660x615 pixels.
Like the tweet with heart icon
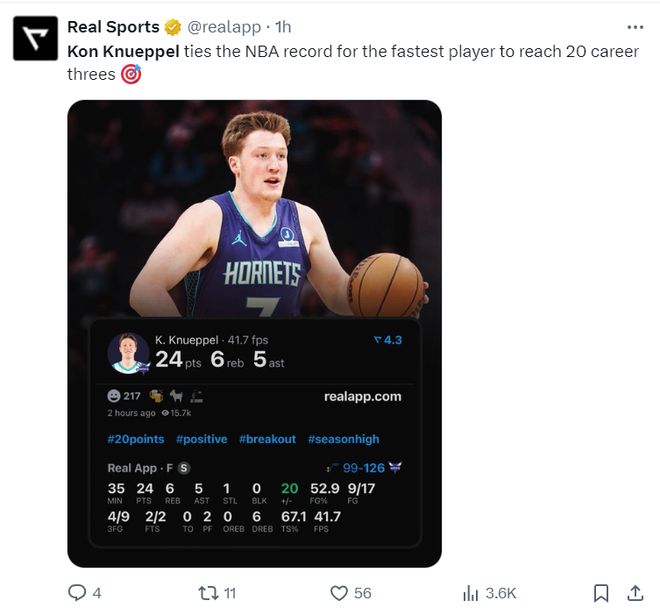(339, 593)
